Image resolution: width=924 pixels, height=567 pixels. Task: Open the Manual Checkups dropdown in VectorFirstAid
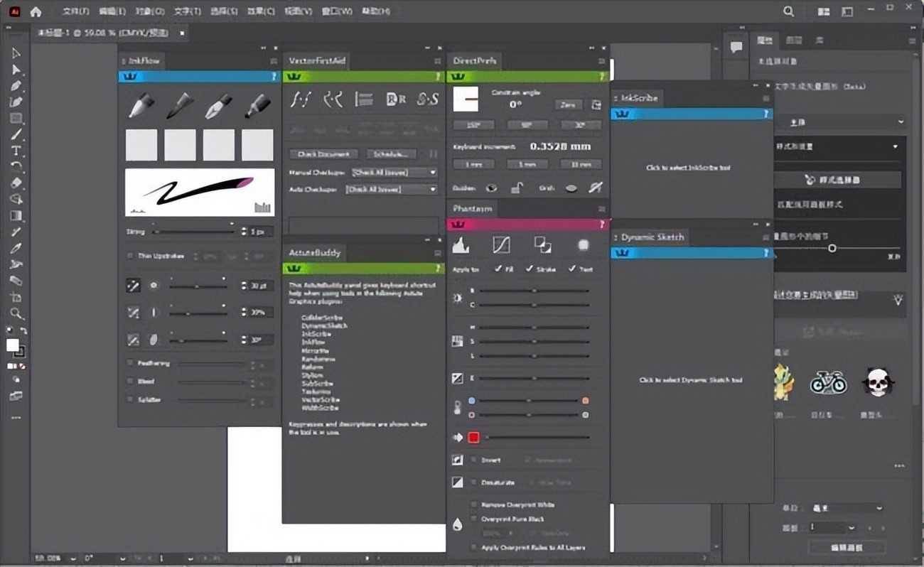coord(394,172)
